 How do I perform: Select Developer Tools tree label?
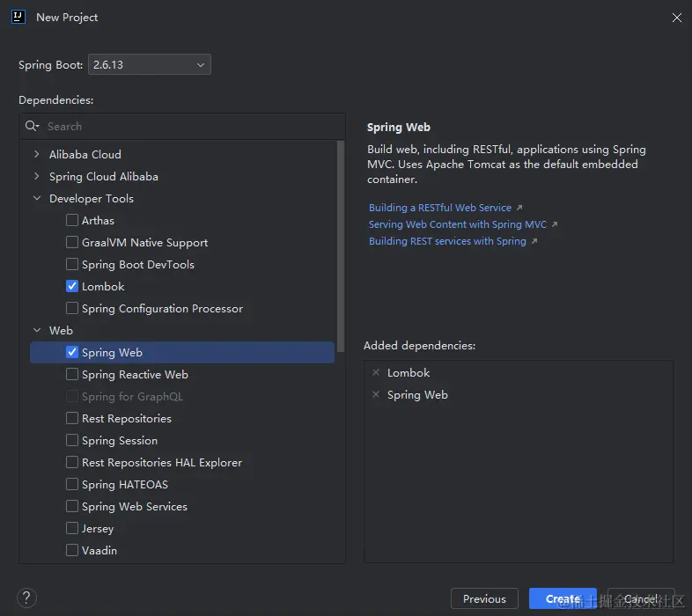point(92,199)
